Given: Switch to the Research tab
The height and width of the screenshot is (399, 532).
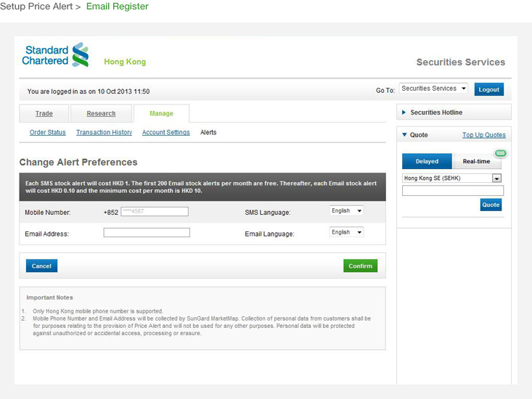Looking at the screenshot, I should [101, 113].
